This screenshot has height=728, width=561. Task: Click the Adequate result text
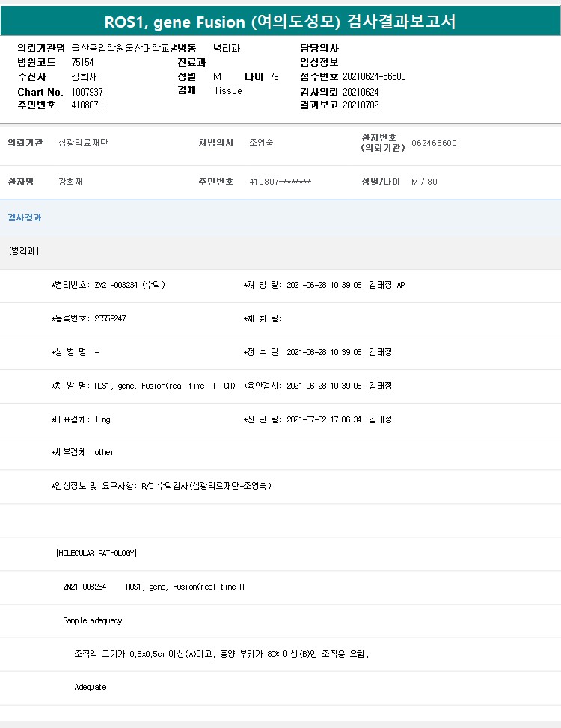(91, 687)
